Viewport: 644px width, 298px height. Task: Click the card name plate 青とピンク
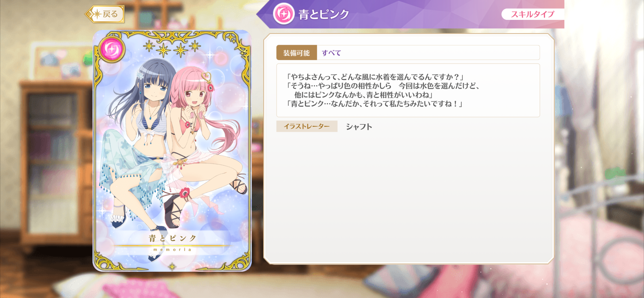172,238
